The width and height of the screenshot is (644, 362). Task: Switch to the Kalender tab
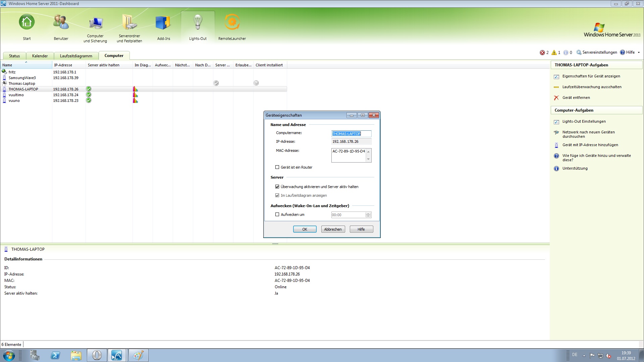tap(40, 56)
